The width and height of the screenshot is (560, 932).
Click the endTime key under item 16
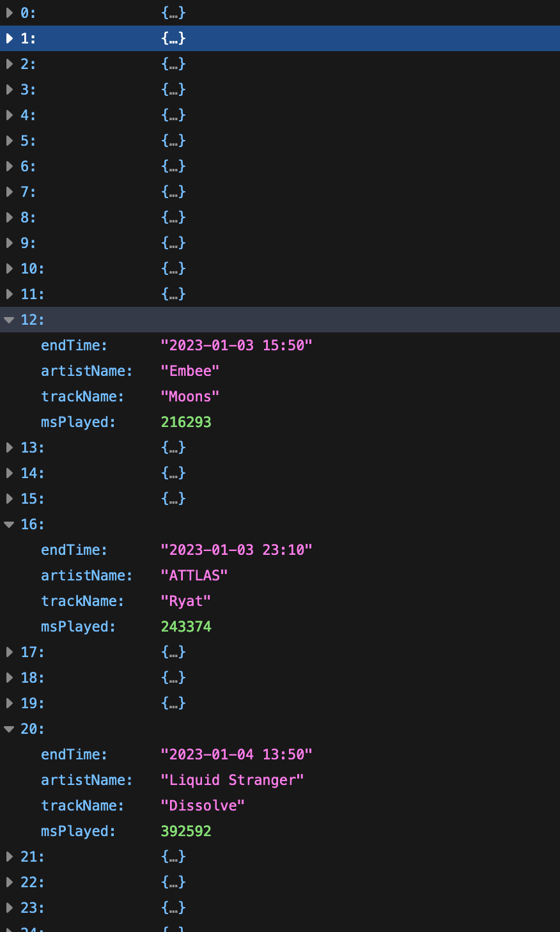click(74, 550)
